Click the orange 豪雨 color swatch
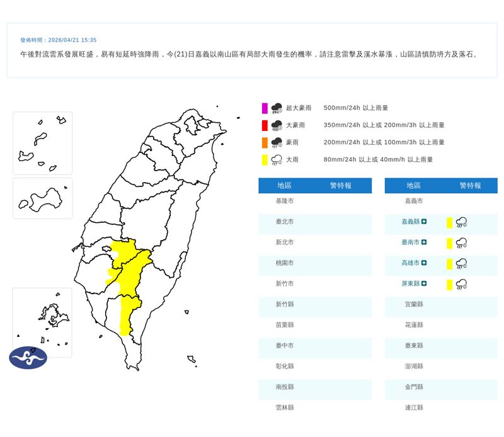The width and height of the screenshot is (504, 437). 265,142
